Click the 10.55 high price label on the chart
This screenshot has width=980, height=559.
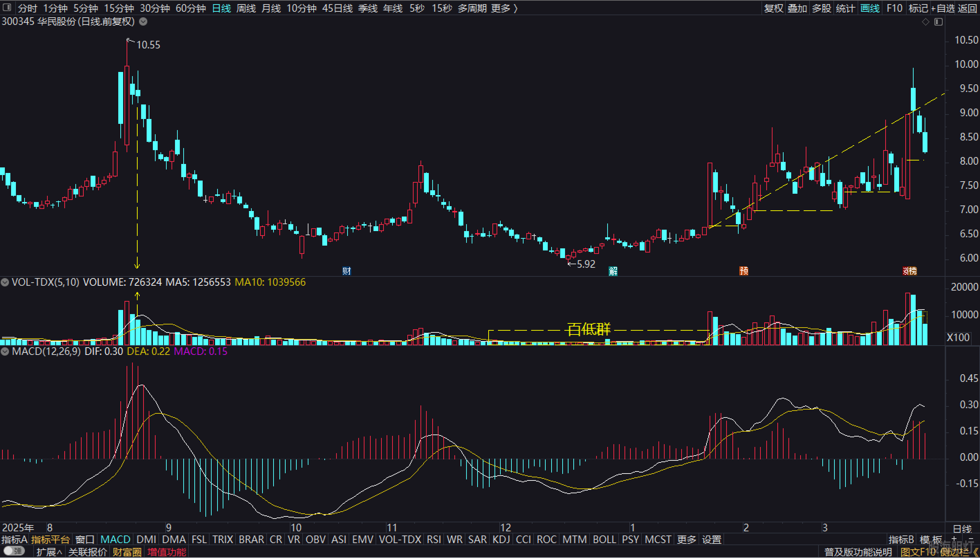pos(148,45)
